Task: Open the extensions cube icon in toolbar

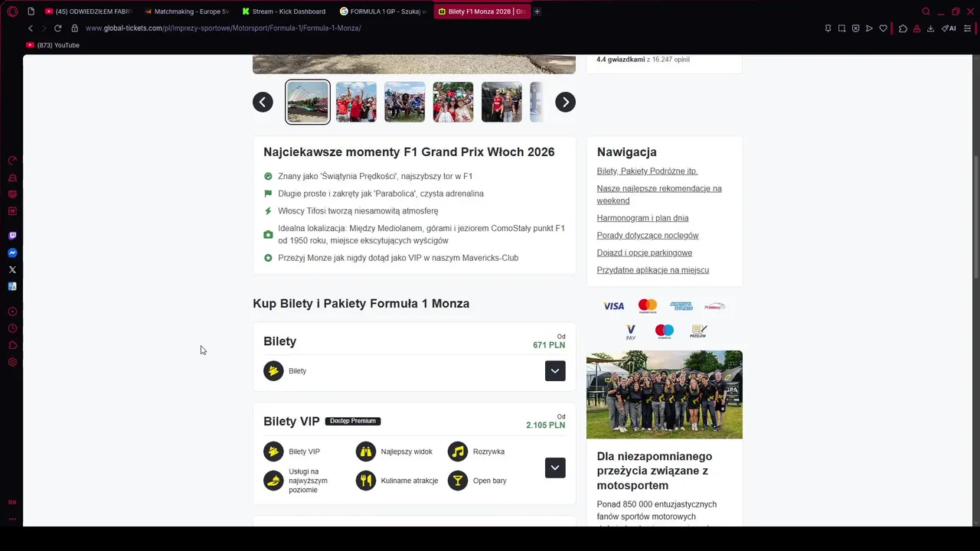Action: pos(903,28)
